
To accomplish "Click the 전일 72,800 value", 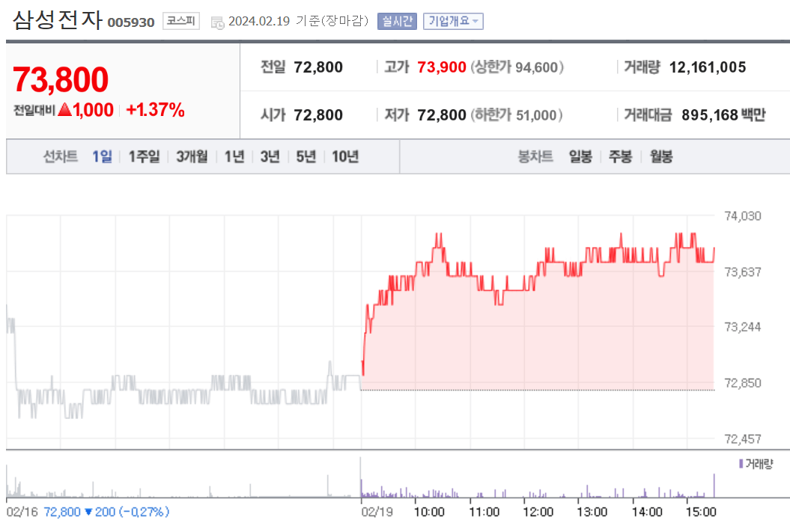I will (x=318, y=67).
